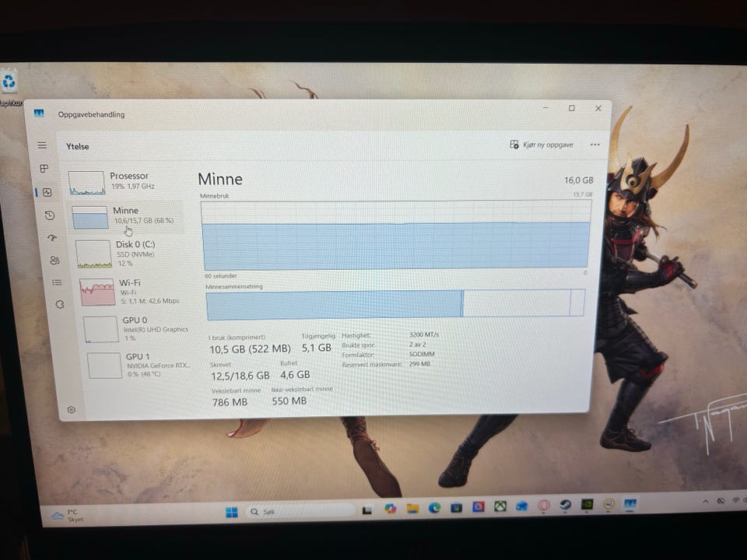Image resolution: width=747 pixels, height=560 pixels.
Task: Click the '786 MB' paged pool value
Action: (x=230, y=402)
